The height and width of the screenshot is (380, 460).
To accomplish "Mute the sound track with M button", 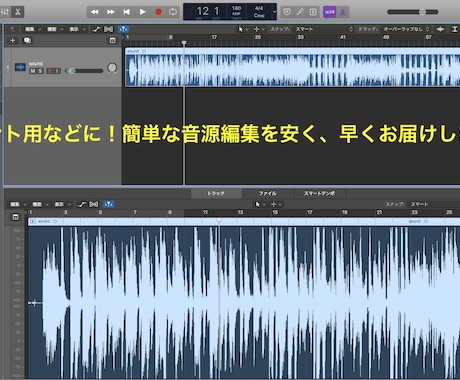I will (x=33, y=71).
